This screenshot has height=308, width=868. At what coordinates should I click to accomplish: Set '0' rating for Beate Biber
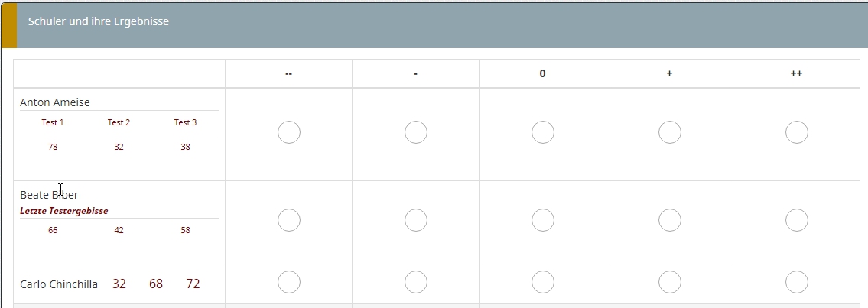[543, 220]
